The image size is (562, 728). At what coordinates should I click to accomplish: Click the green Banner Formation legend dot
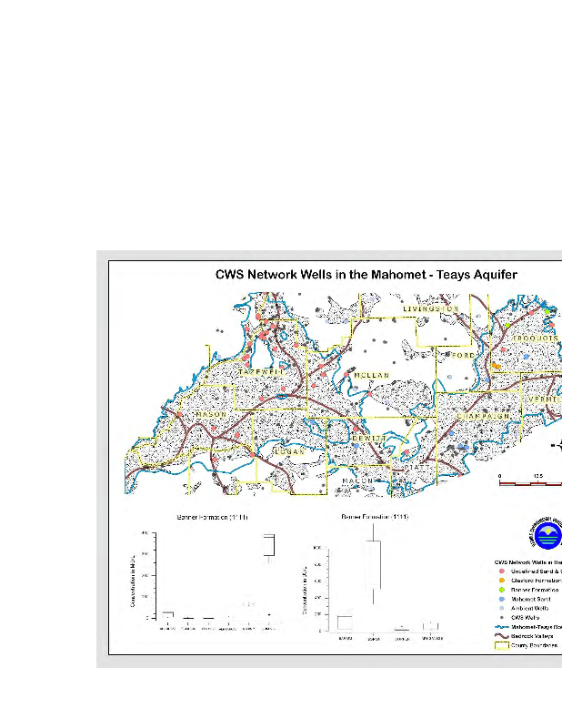(x=501, y=591)
